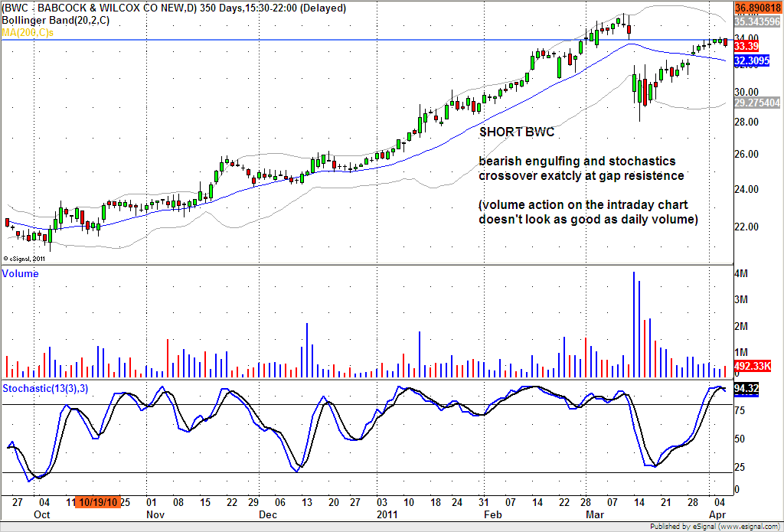The width and height of the screenshot is (784, 532).
Task: Select the Bollinger Band(20,2,C) study label
Action: 55,21
